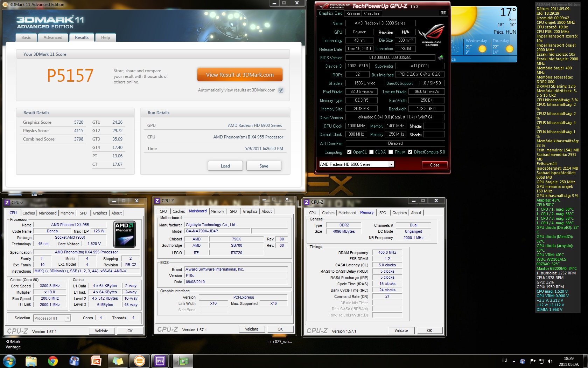Click the Republic of Gamers logo in GPU-Z
The width and height of the screenshot is (588, 368).
(432, 35)
